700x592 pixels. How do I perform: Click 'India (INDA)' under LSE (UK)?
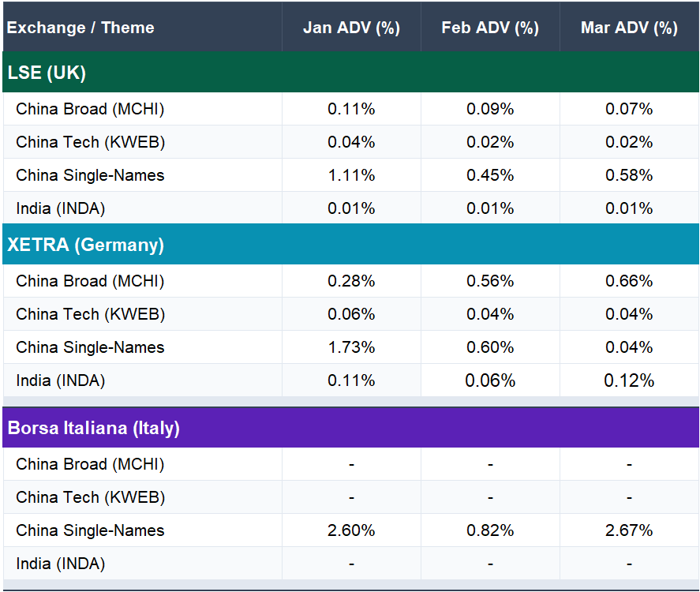point(61,208)
